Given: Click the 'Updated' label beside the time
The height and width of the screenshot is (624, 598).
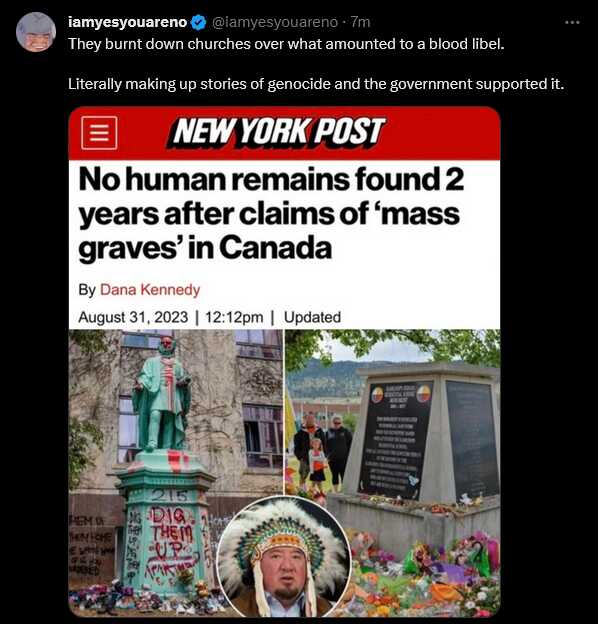Looking at the screenshot, I should [312, 317].
